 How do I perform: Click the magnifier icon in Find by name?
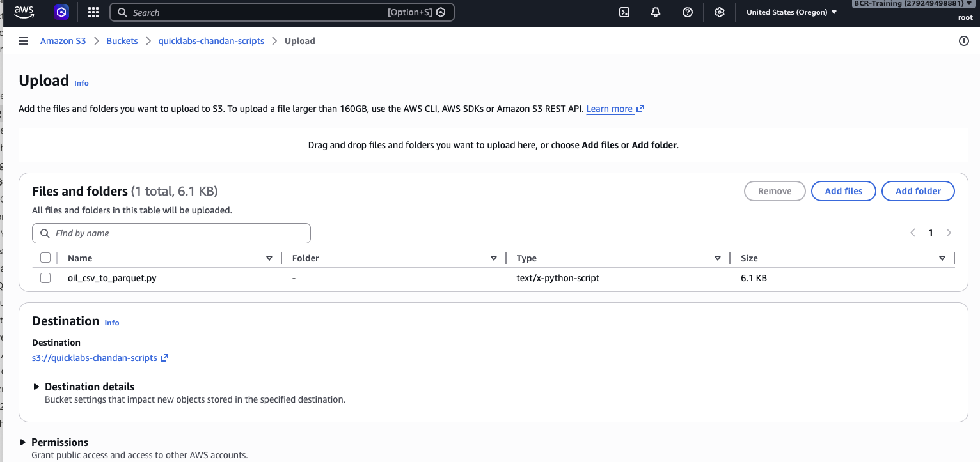coord(45,233)
